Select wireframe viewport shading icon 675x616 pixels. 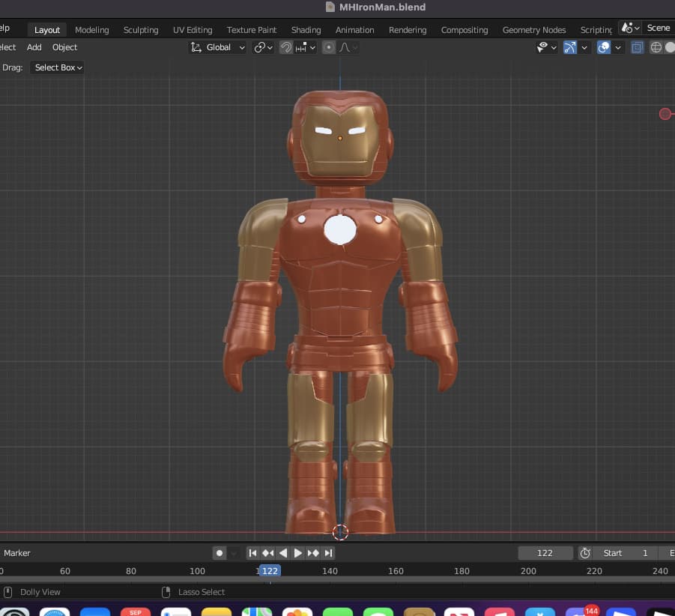click(656, 47)
